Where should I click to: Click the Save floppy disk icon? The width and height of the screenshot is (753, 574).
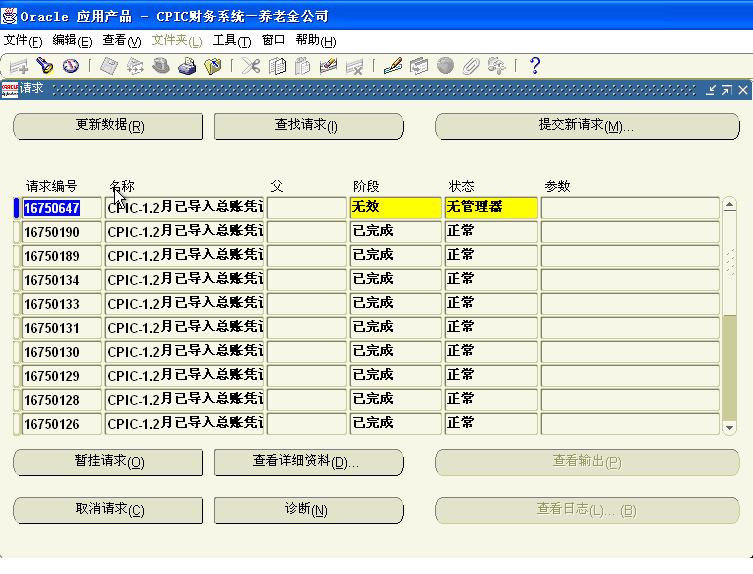tap(109, 66)
